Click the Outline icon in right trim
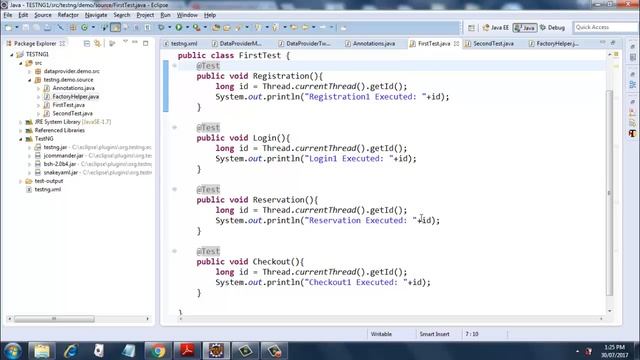Screen dimensions: 640x360 coord(632,84)
